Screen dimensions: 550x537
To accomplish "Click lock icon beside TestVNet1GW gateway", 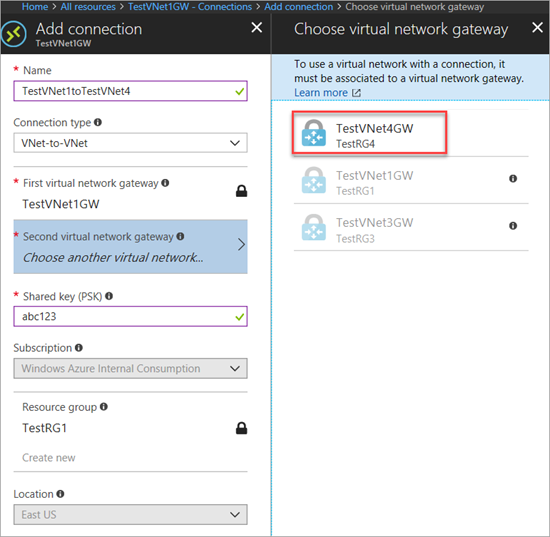I will [241, 191].
